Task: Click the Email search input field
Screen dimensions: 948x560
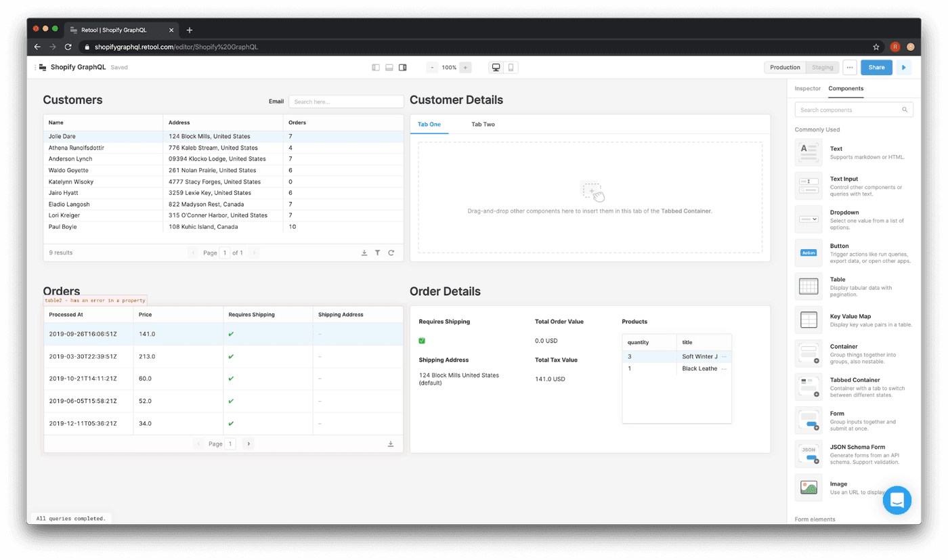Action: 346,102
